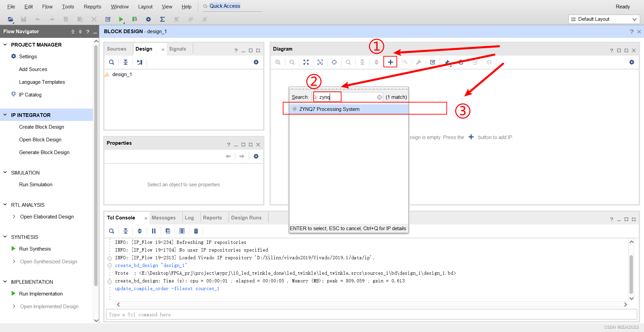Close the Design tab
Screen dimensions: 644x332
pos(163,50)
